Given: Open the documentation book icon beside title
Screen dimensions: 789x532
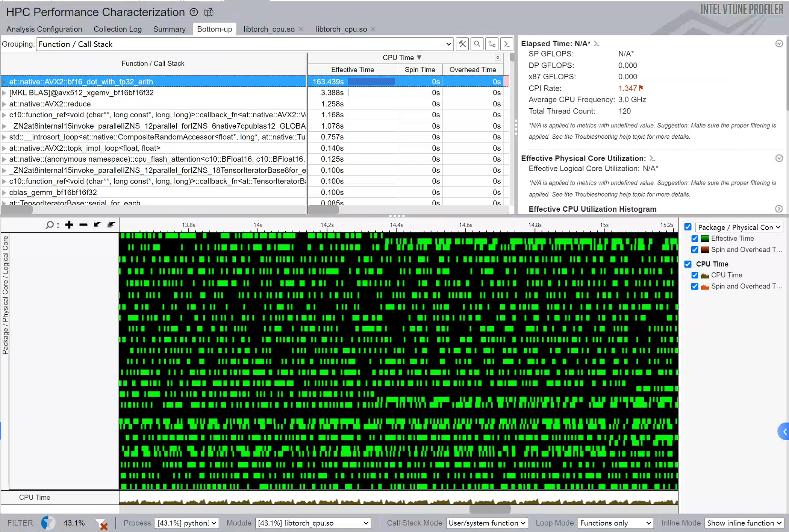Looking at the screenshot, I should point(209,12).
